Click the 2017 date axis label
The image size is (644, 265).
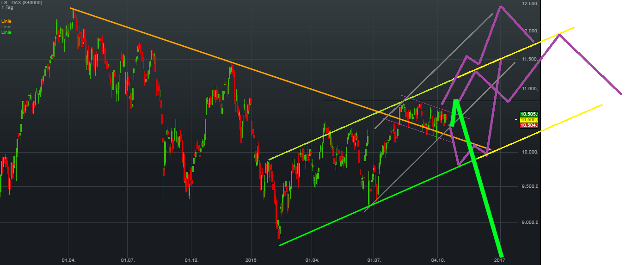pos(499,261)
